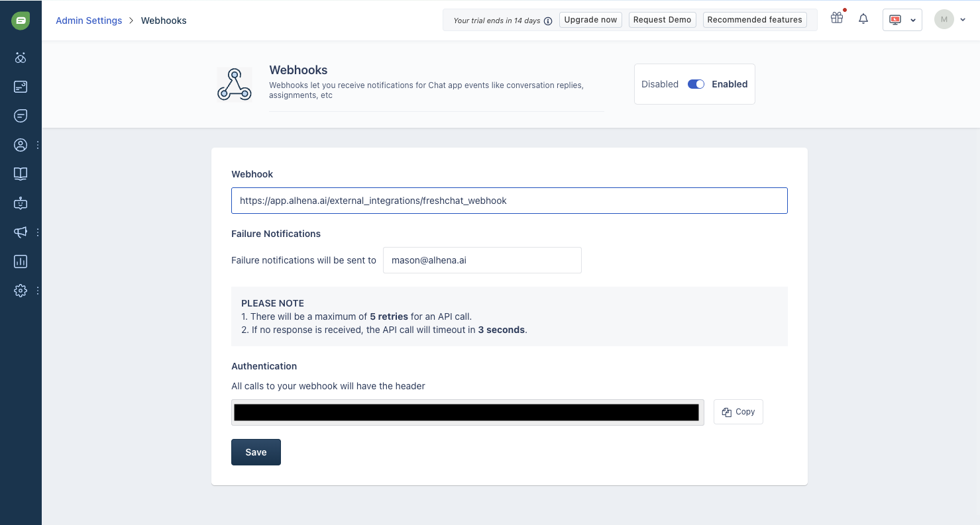Viewport: 980px width, 525px height.
Task: Open the profile avatar M dropdown
Action: pyautogui.click(x=950, y=20)
